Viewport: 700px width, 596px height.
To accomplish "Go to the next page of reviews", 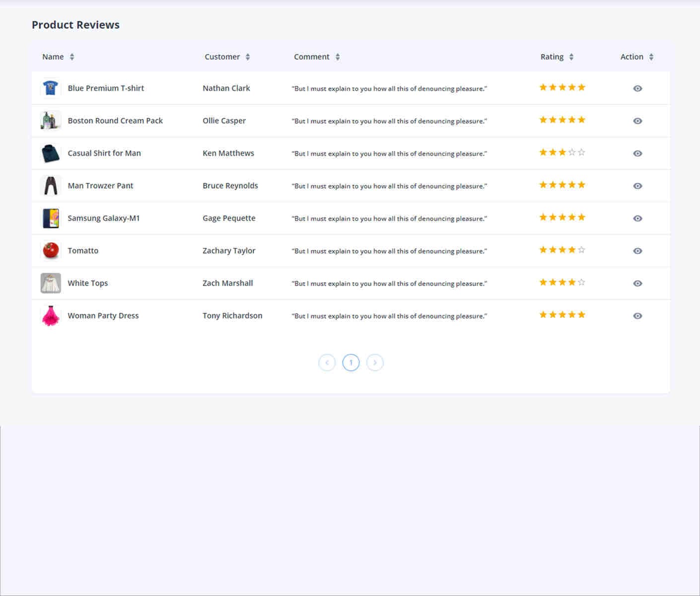I will point(375,363).
